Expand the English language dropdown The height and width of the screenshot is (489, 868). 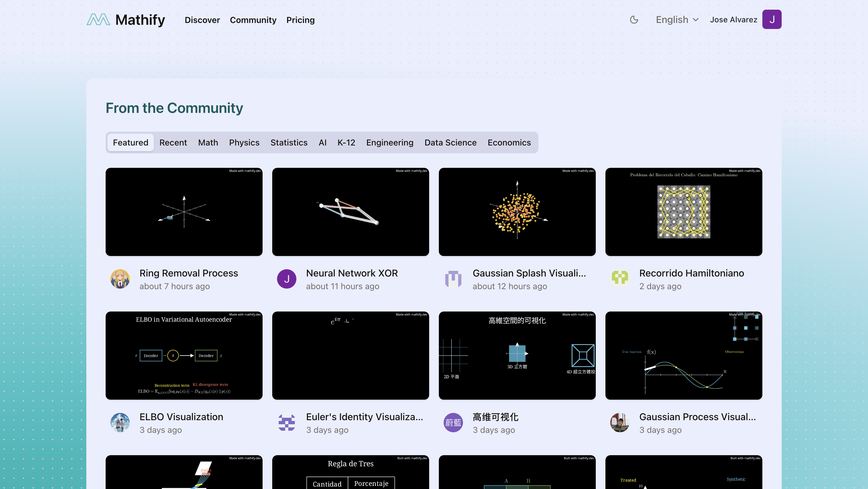(x=677, y=20)
